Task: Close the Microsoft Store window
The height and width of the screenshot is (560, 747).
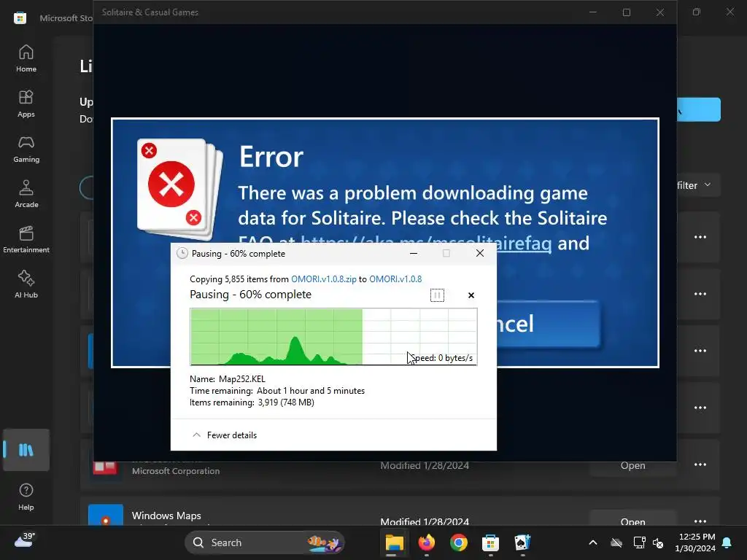Action: (x=729, y=12)
